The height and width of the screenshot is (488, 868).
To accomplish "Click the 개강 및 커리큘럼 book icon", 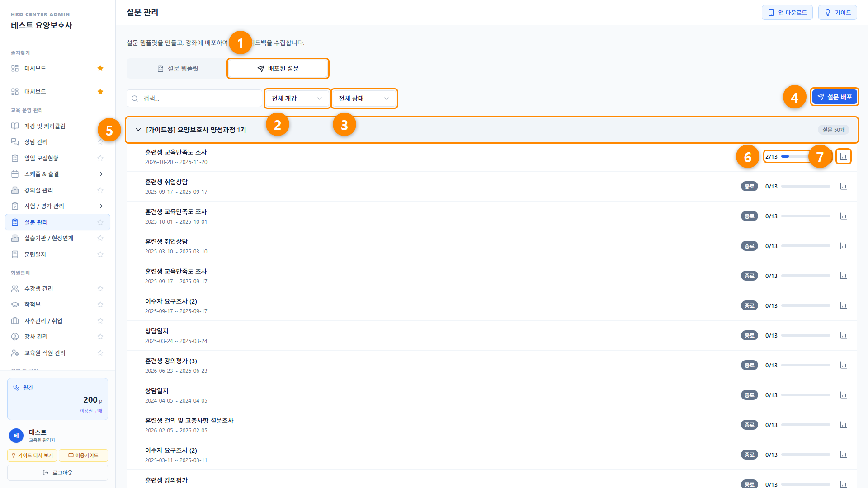I will 15,126.
